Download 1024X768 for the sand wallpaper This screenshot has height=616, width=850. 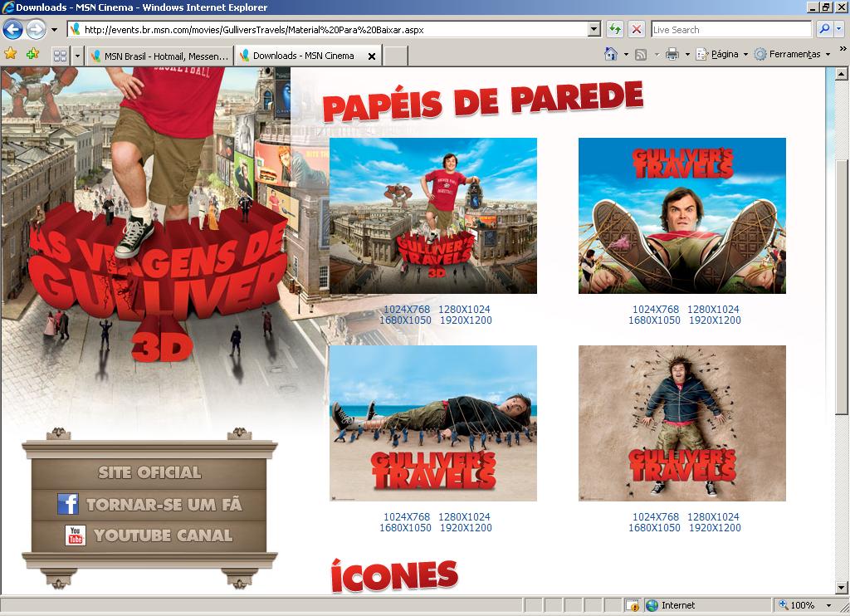pyautogui.click(x=656, y=516)
